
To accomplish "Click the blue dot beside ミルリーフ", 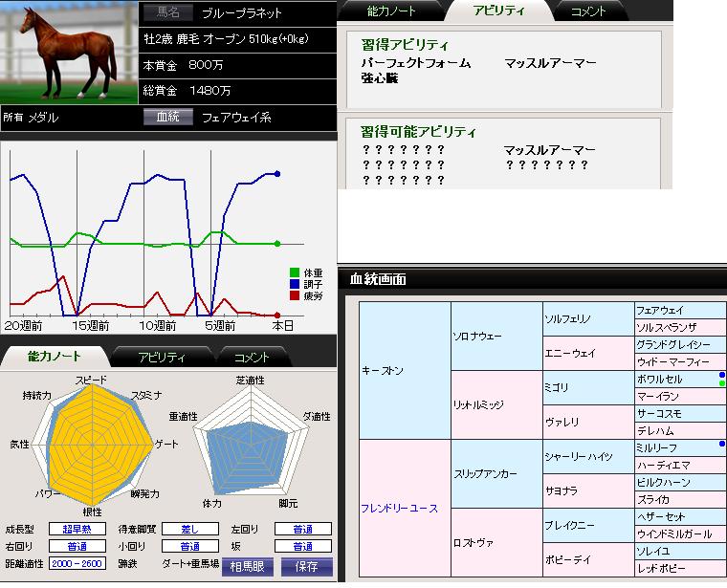I will point(722,444).
